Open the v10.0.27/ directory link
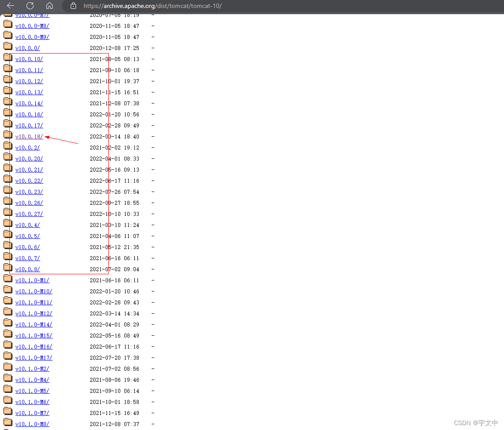504x430 pixels. click(29, 214)
